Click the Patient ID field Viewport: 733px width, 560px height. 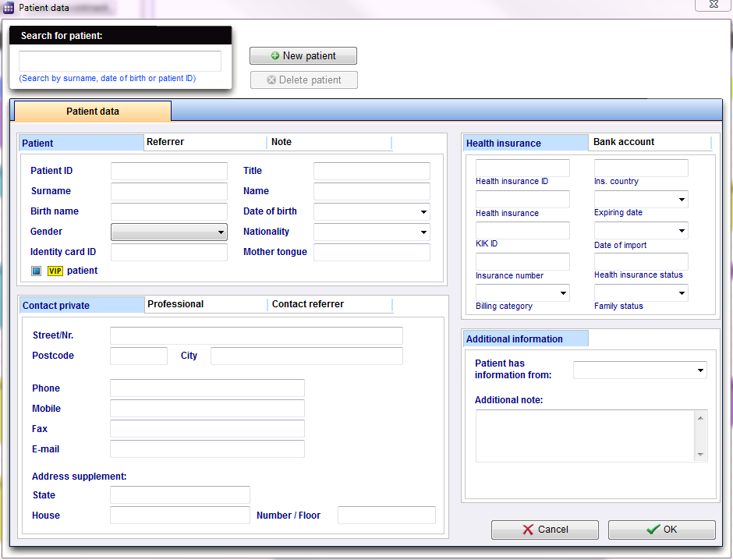point(169,171)
